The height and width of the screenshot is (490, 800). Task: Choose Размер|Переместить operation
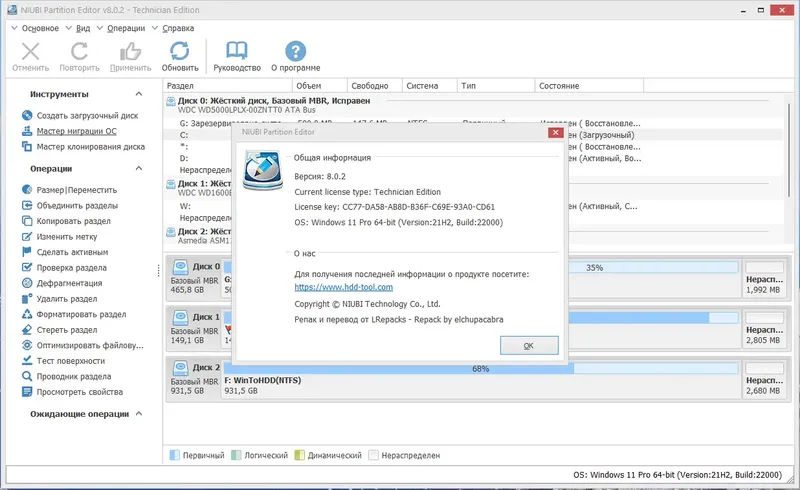point(77,190)
